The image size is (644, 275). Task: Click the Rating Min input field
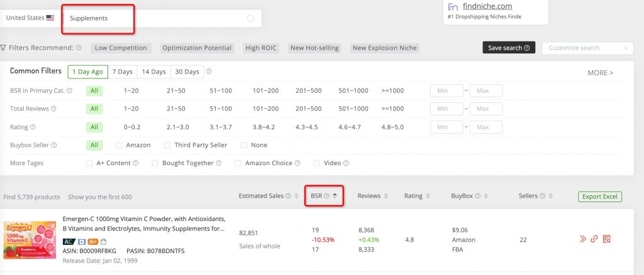(447, 127)
